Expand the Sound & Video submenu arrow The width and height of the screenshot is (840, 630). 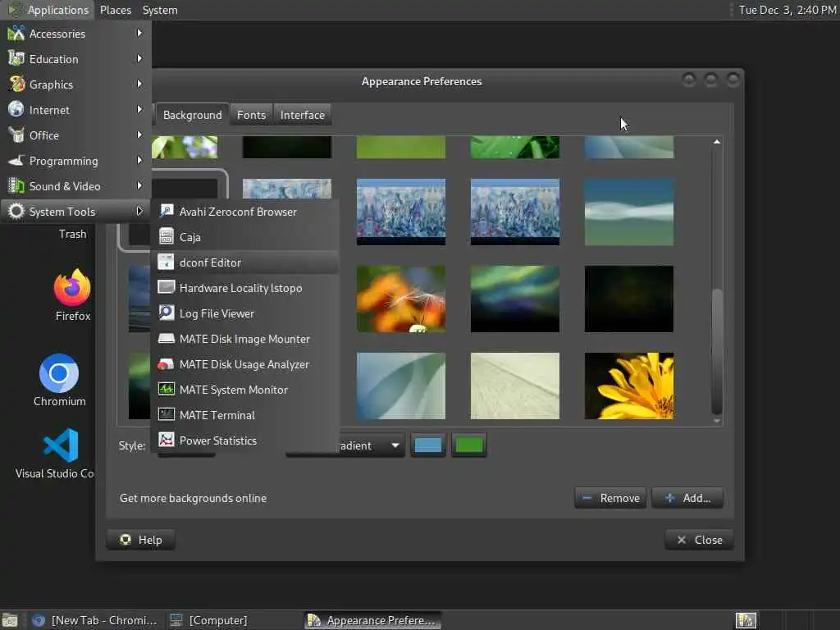[x=139, y=186]
